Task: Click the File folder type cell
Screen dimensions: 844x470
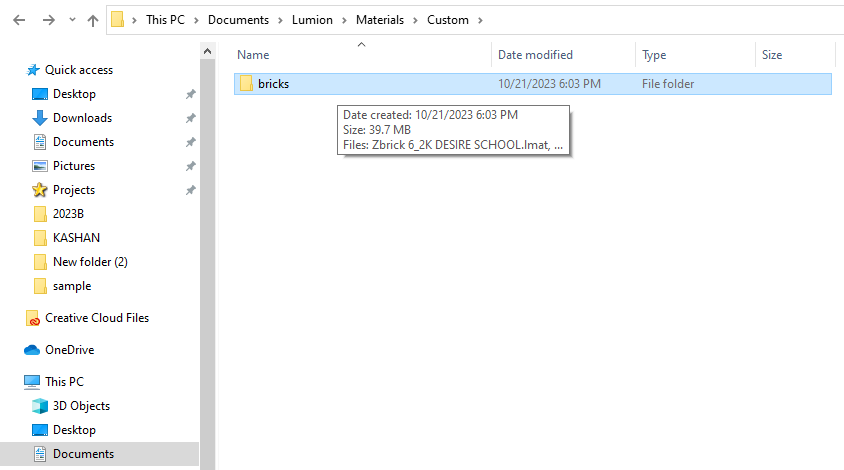Action: (x=668, y=84)
